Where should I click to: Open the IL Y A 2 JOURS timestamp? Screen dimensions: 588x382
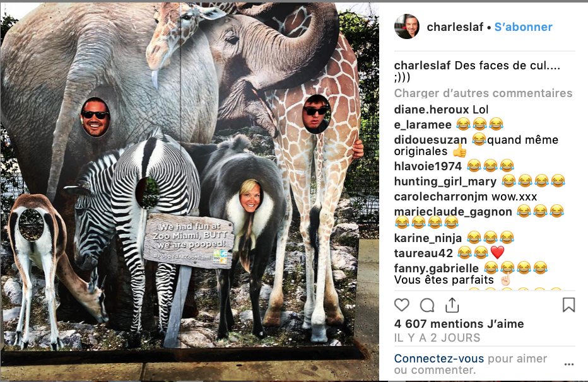point(437,338)
